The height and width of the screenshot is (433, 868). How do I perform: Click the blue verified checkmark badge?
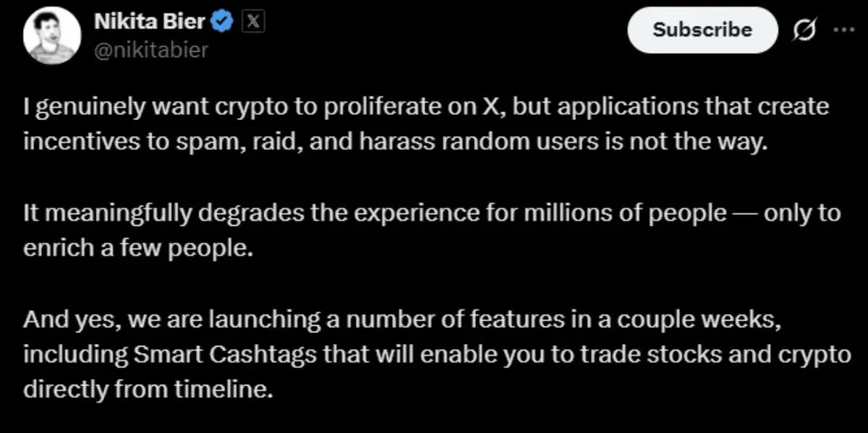tap(221, 23)
